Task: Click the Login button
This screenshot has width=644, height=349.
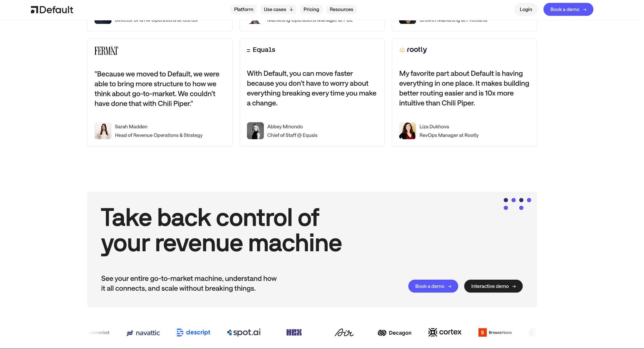Action: [525, 9]
